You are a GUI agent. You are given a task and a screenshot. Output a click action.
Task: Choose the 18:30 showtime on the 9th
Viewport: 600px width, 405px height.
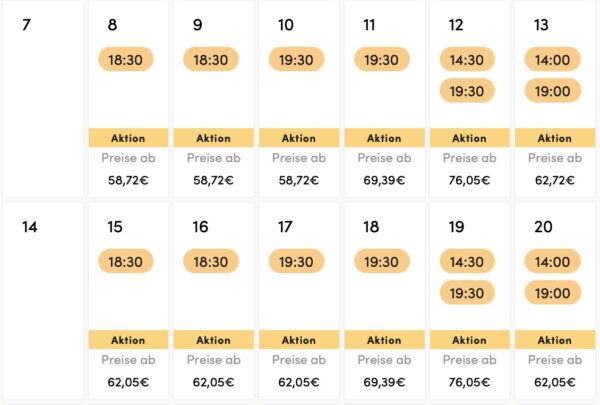(x=211, y=59)
